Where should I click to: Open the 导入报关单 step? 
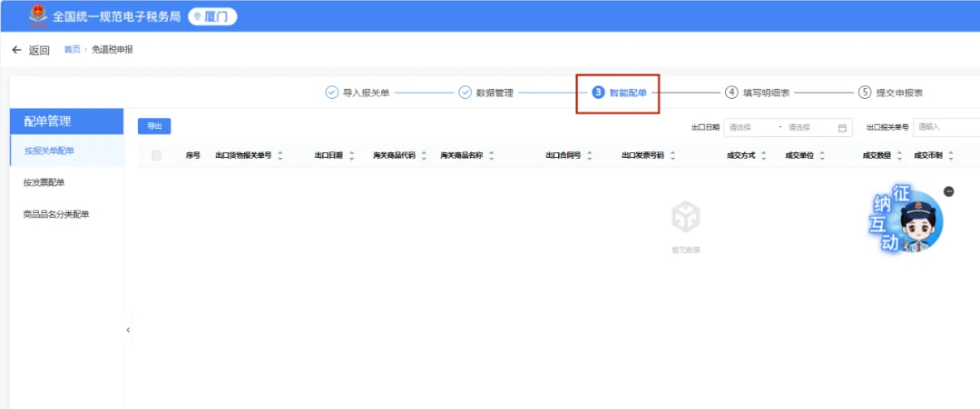pyautogui.click(x=358, y=93)
